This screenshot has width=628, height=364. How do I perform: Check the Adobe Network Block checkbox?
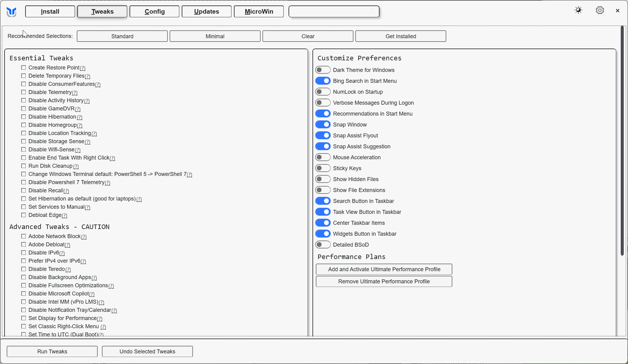click(x=24, y=236)
